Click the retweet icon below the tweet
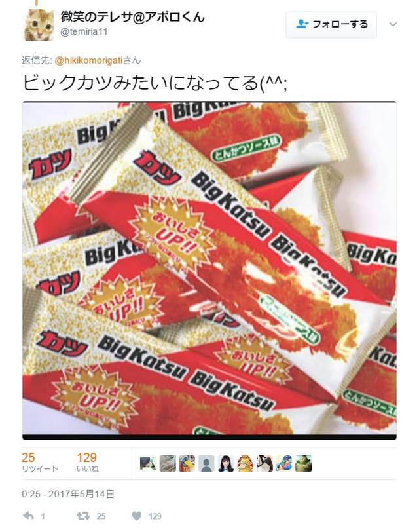Screen dimensions: 419x532 [x=83, y=516]
